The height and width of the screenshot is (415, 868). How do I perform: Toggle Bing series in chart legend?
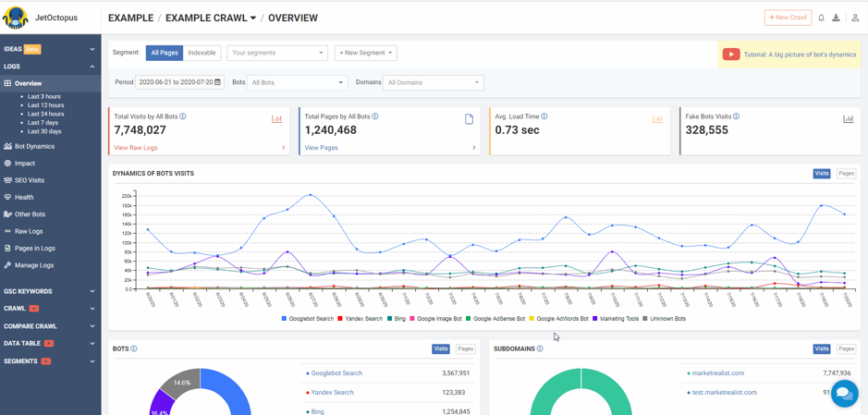point(396,319)
